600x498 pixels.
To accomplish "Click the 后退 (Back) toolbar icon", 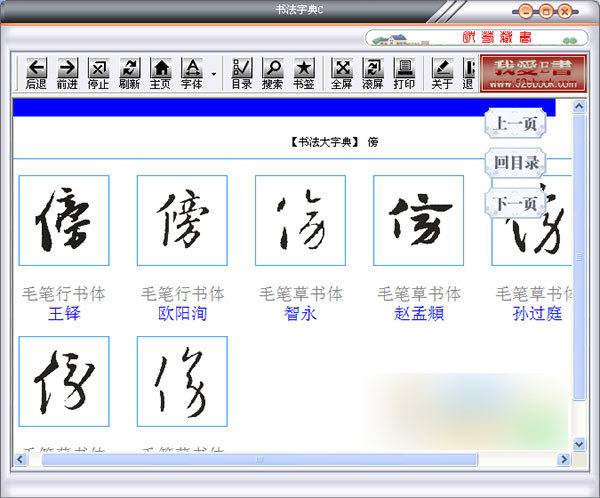I will (36, 74).
